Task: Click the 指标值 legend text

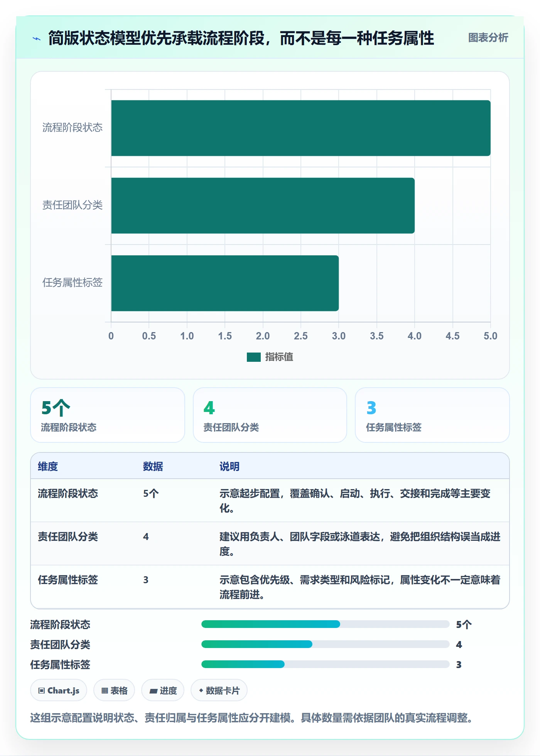Action: coord(279,357)
